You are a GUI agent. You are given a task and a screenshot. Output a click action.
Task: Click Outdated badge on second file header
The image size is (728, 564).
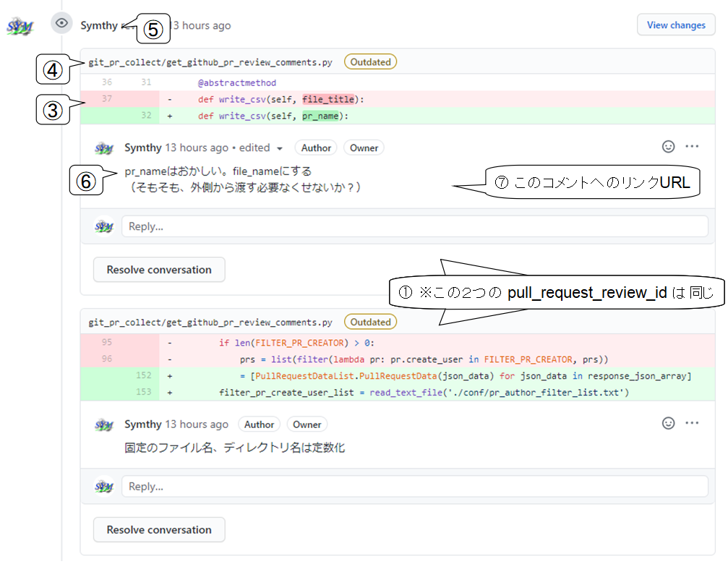coord(370,322)
